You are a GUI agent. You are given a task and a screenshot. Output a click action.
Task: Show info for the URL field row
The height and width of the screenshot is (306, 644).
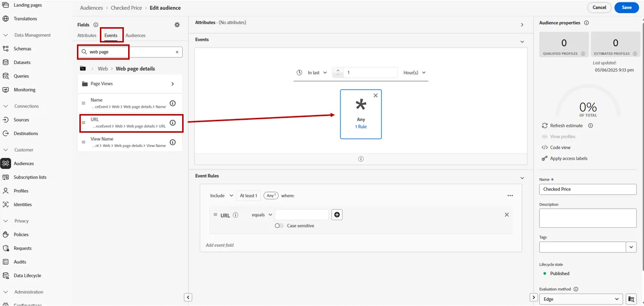coord(173,123)
